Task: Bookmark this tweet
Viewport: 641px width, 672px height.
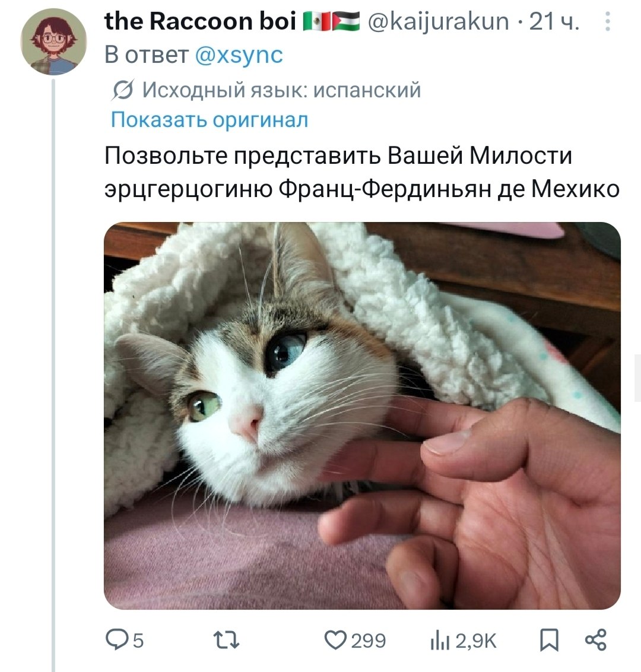Action: pyautogui.click(x=550, y=640)
